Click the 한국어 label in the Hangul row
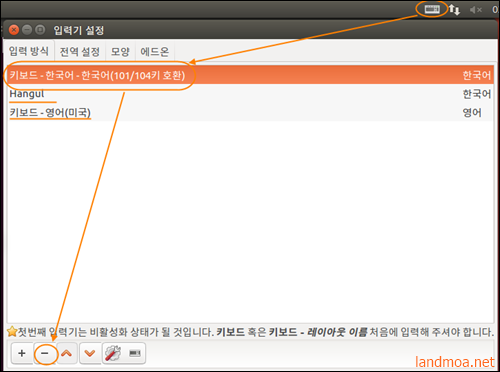This screenshot has height=372, width=500. pyautogui.click(x=477, y=94)
